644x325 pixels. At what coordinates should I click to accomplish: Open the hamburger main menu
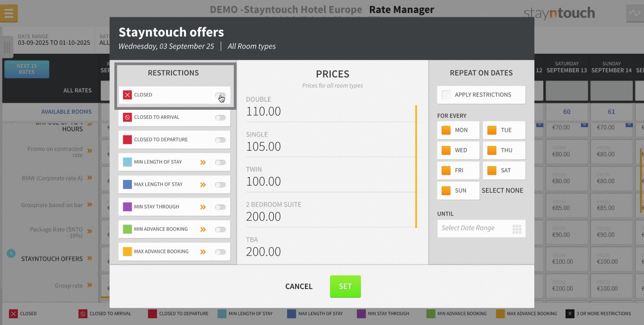(x=9, y=13)
